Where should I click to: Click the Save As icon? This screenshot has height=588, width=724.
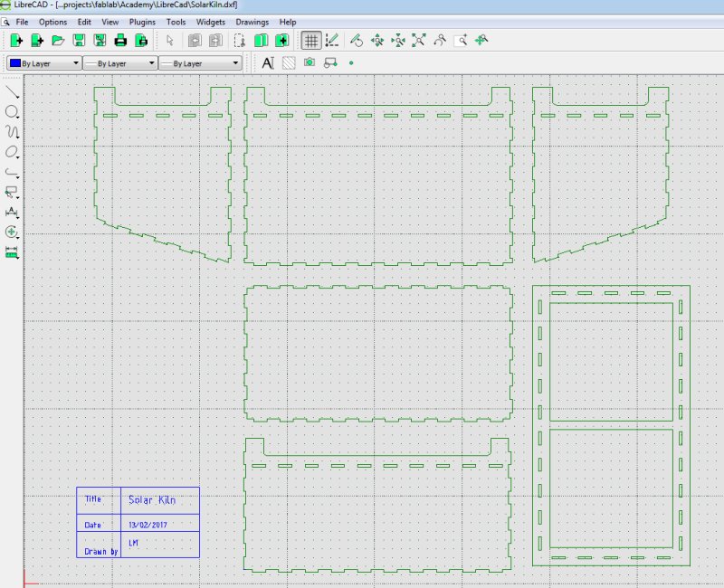100,41
